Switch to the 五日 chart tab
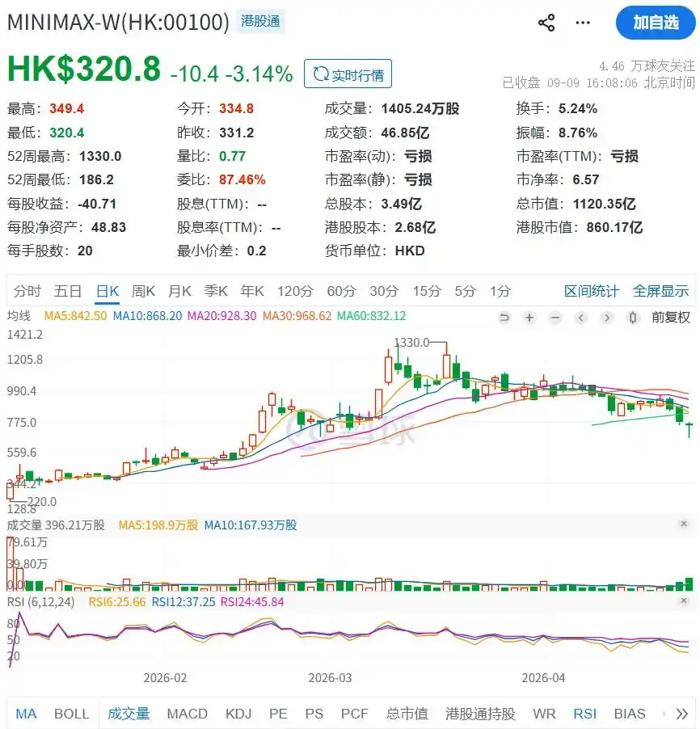Viewport: 700px width, 729px height. point(68,291)
